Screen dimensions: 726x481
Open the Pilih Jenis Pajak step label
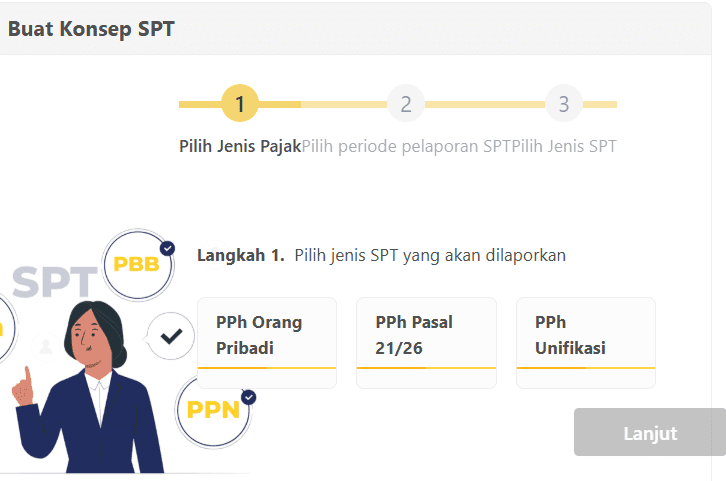coord(240,146)
